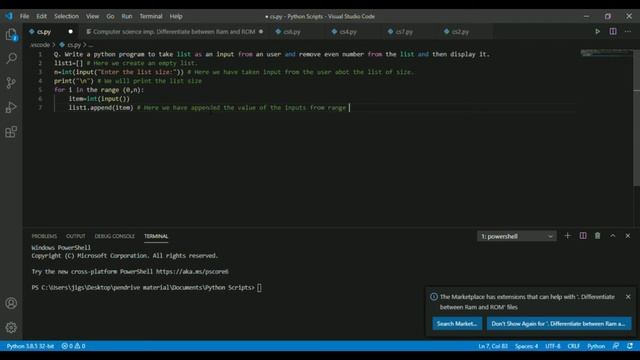Click code line 'list1.append(item)'
Screen dimensions: 640x360
[101, 108]
